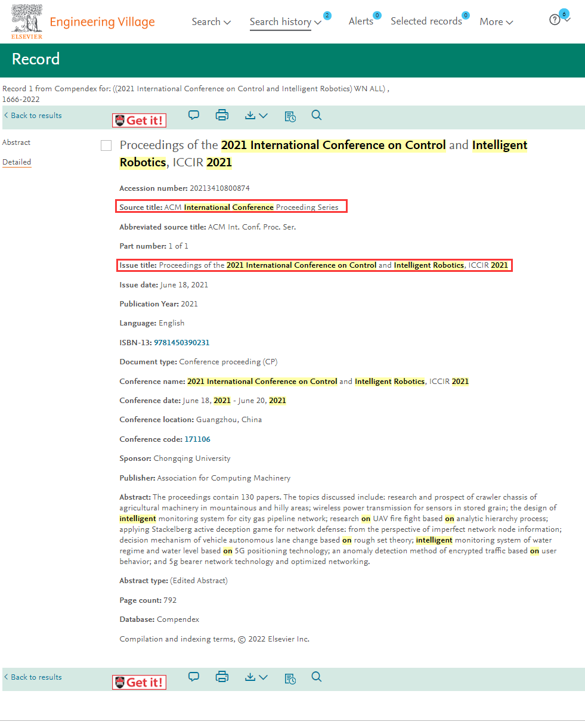The height and width of the screenshot is (728, 585).
Task: Click the comment bubble icon below the record
Action: [x=194, y=677]
